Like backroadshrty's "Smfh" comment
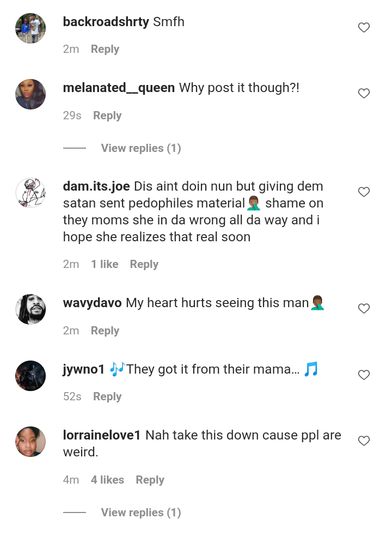This screenshot has width=392, height=537. pyautogui.click(x=364, y=28)
